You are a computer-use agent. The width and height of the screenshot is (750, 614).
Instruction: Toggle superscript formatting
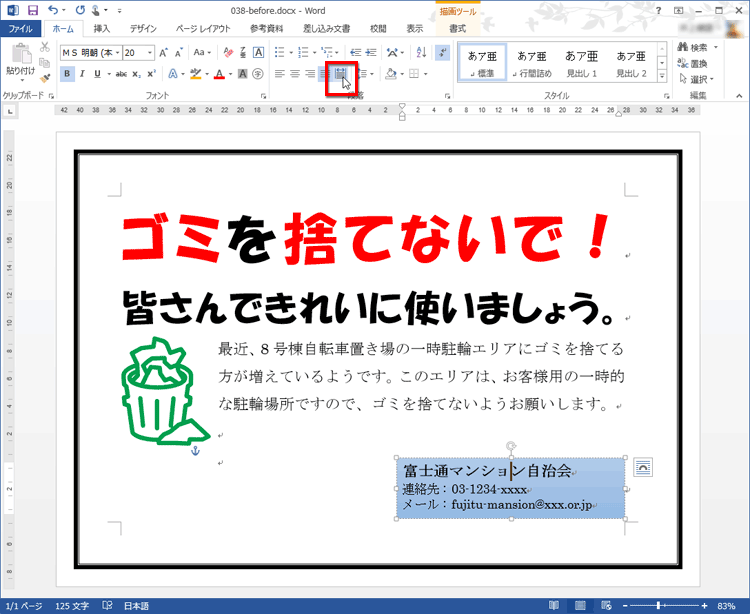point(152,74)
